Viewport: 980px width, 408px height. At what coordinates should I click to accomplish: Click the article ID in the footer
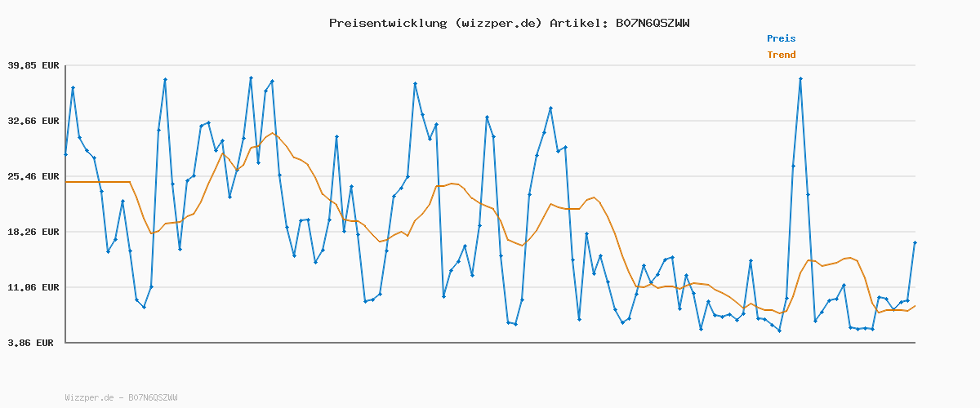(153, 397)
